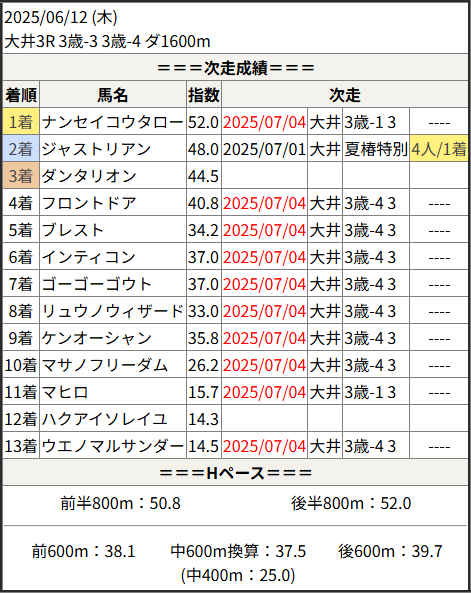Click the 次走成績 section heading
This screenshot has height=593, width=471.
click(235, 68)
